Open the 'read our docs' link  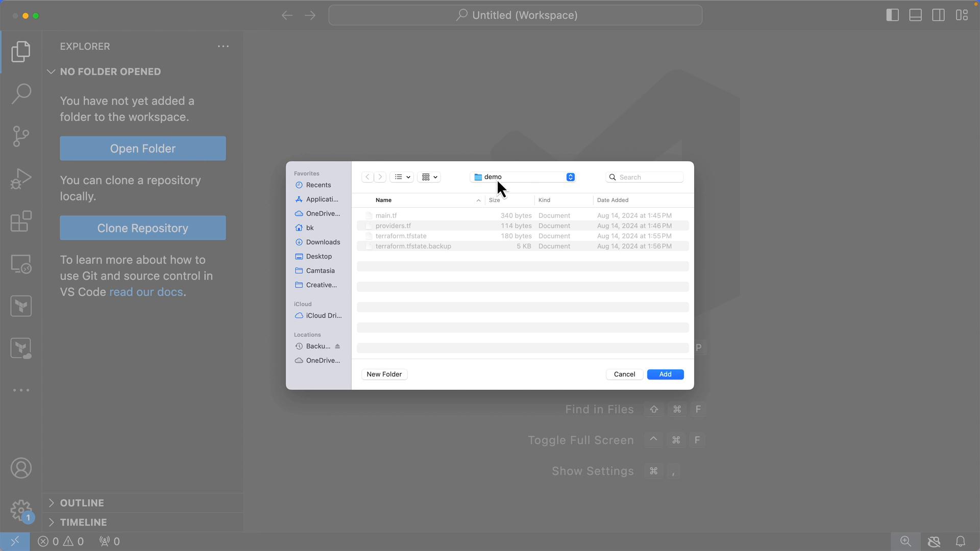(146, 292)
